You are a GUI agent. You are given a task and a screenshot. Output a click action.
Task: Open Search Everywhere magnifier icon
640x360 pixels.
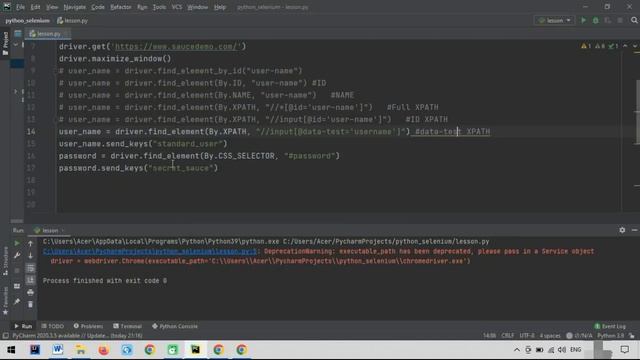point(634,20)
